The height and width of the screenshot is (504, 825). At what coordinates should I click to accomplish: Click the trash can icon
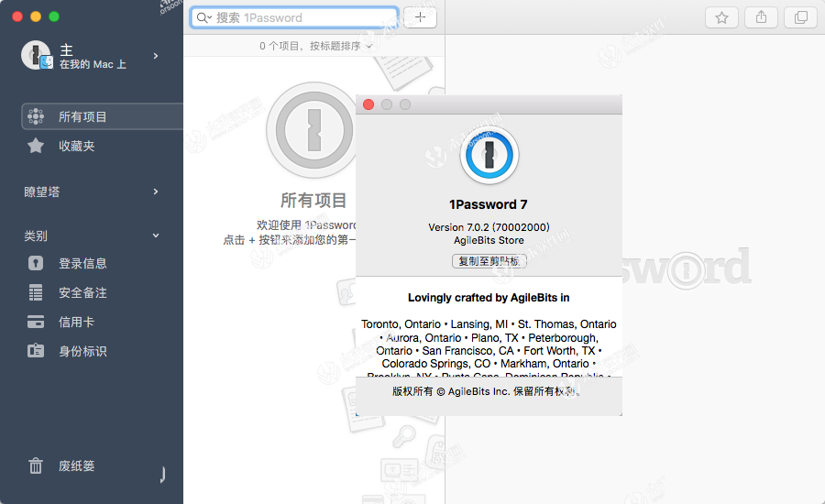[36, 466]
